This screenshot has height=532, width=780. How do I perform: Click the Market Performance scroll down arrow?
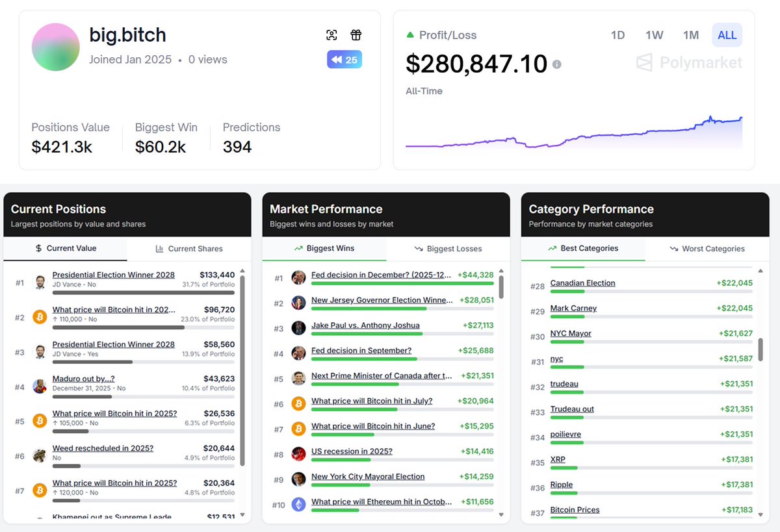coord(501,514)
